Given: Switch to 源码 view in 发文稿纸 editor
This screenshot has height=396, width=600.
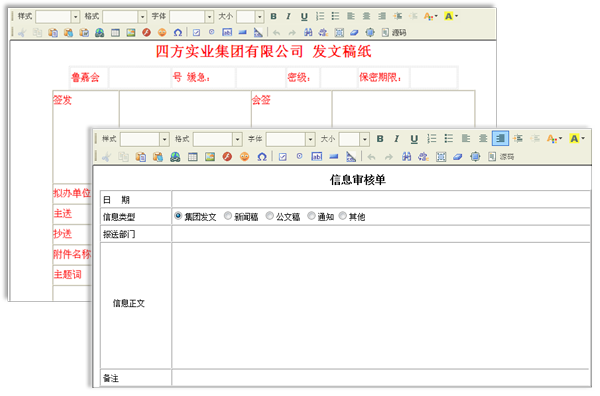Looking at the screenshot, I should click(x=394, y=33).
